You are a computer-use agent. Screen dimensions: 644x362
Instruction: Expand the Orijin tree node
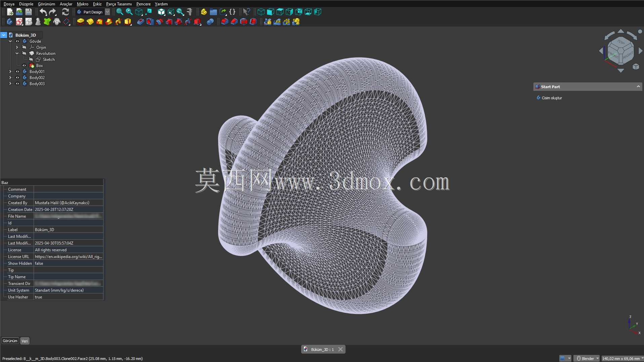17,47
